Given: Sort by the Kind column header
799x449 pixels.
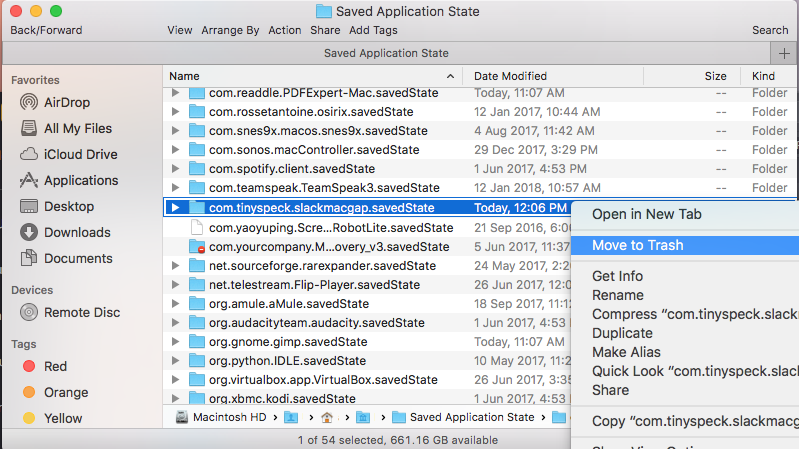Looking at the screenshot, I should coord(768,76).
